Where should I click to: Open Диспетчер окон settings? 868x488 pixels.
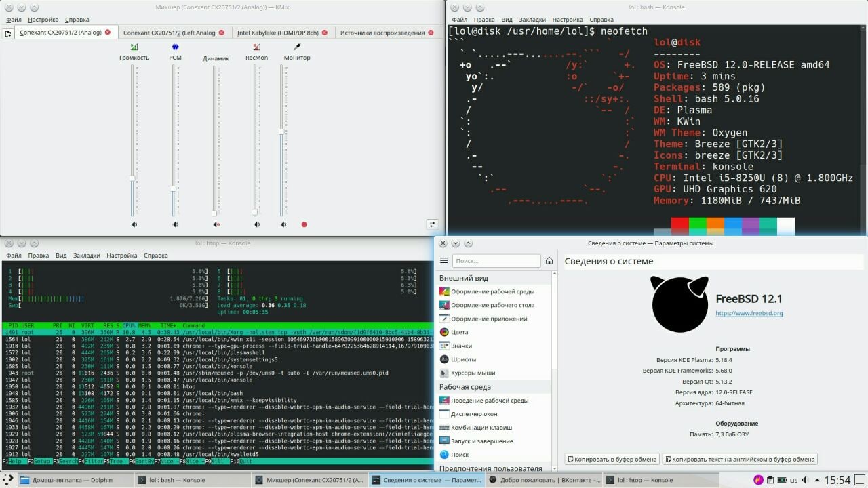[493, 414]
